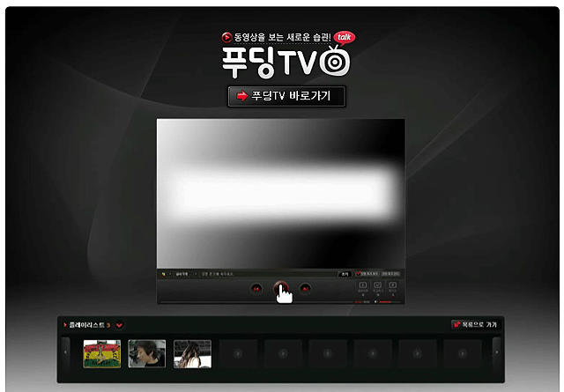The image size is (564, 392).
Task: Expand the 플레이리스트 red chevron dropdown
Action: pos(119,325)
